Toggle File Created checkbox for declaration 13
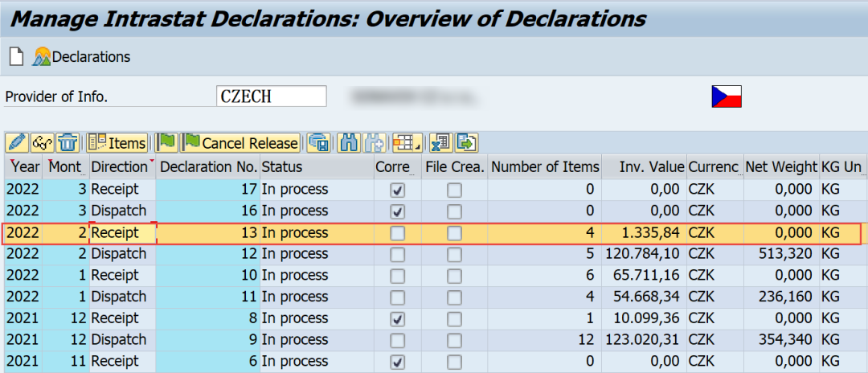This screenshot has height=373, width=868. (x=454, y=234)
